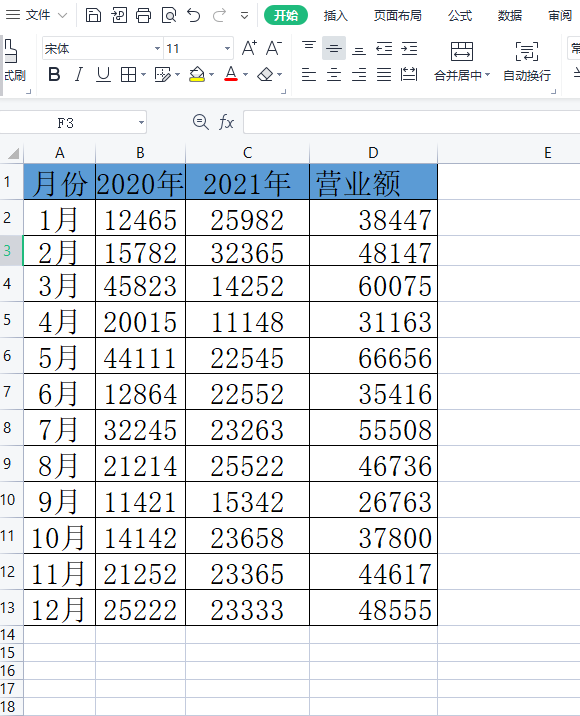Open the font size dropdown
The image size is (580, 716).
click(227, 48)
